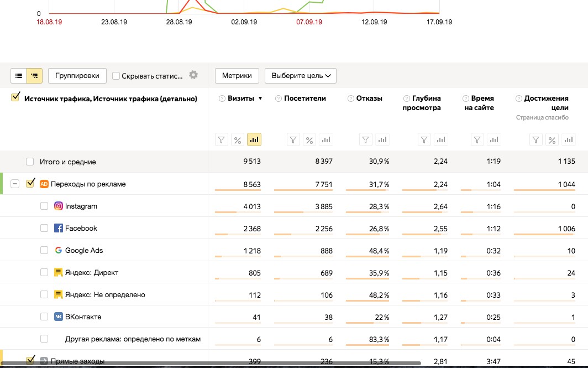Sort table by Посетители header
Screen dimensions: 588x368
point(305,99)
